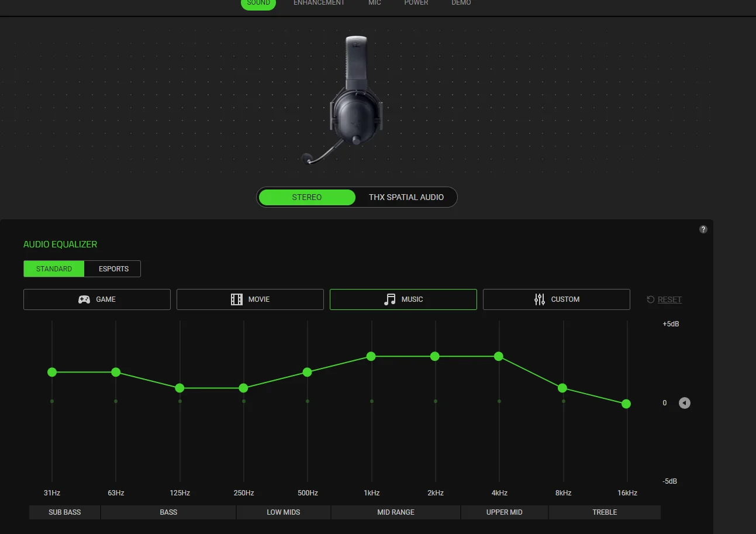Click the 250Hz equalizer slider handle

tap(243, 388)
